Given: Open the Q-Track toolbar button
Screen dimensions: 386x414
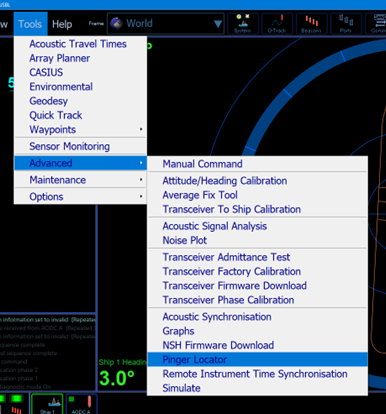Looking at the screenshot, I should (277, 24).
